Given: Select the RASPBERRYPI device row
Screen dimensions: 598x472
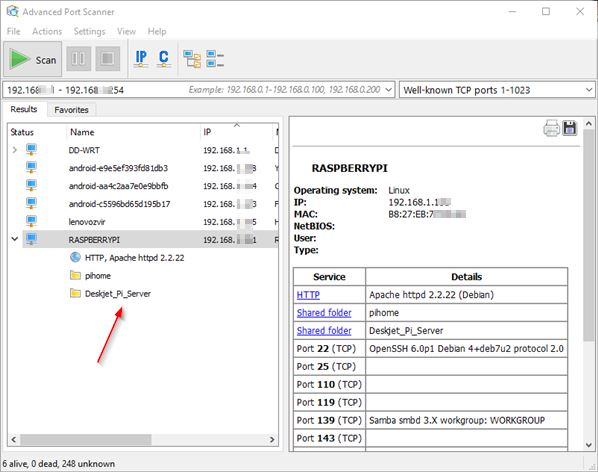Looking at the screenshot, I should (x=150, y=239).
